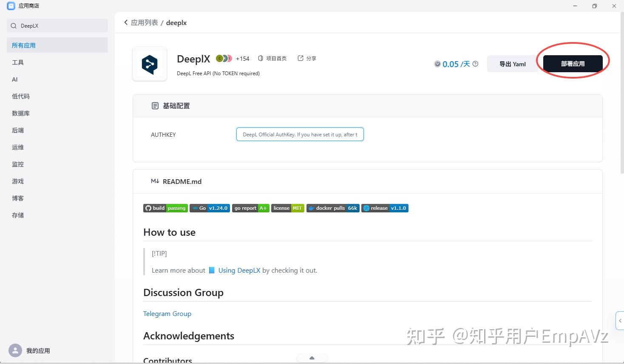
Task: Click the go report A+ badge
Action: pyautogui.click(x=251, y=208)
